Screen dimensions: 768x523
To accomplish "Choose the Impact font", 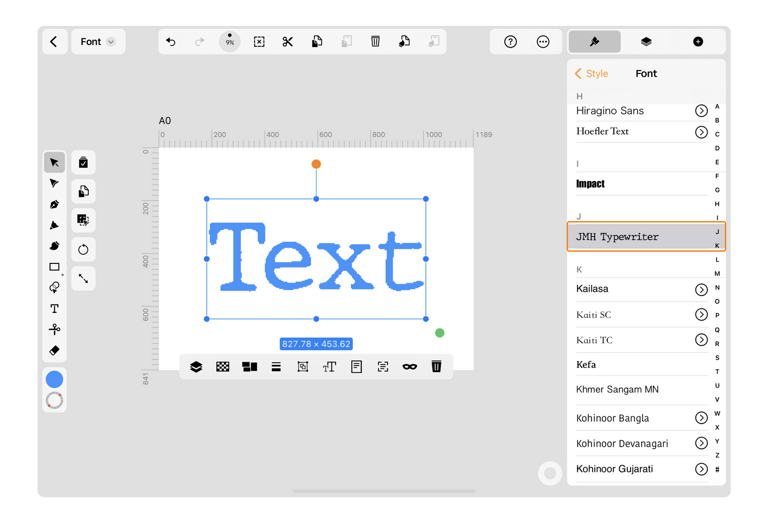I will click(x=590, y=184).
